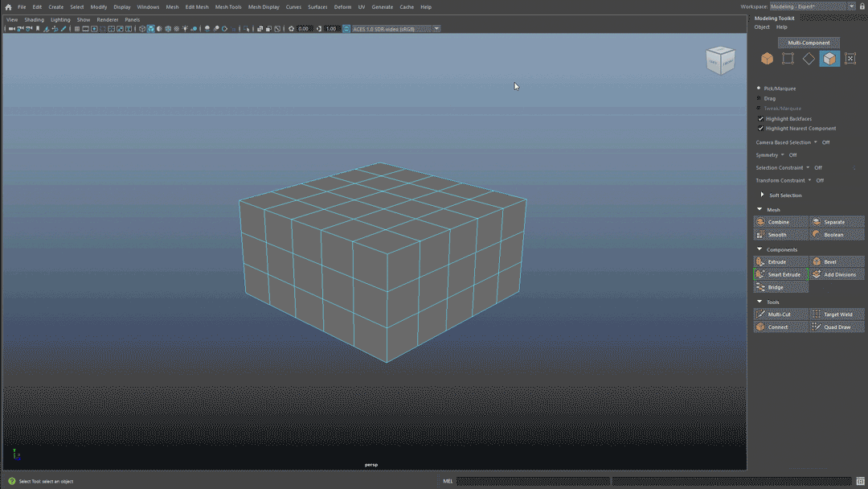Select Object selection mode cube icon
This screenshot has height=489, width=868.
coord(767,59)
